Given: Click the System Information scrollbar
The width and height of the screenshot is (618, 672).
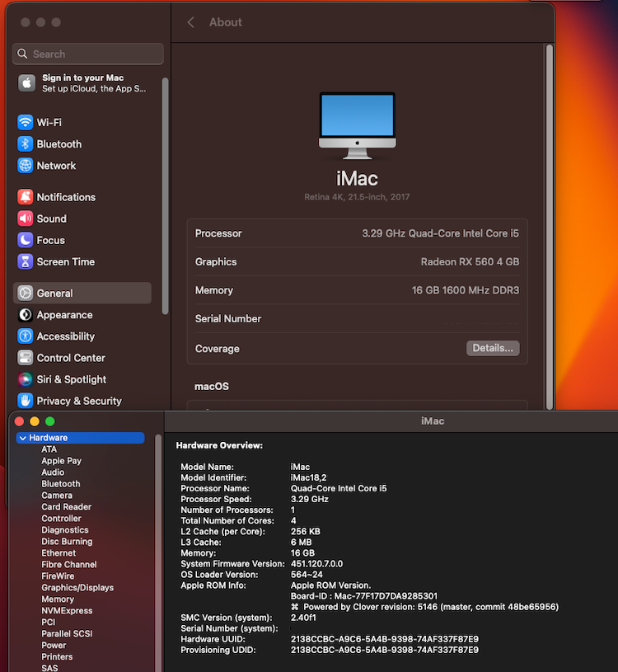Looking at the screenshot, I should pos(158,553).
